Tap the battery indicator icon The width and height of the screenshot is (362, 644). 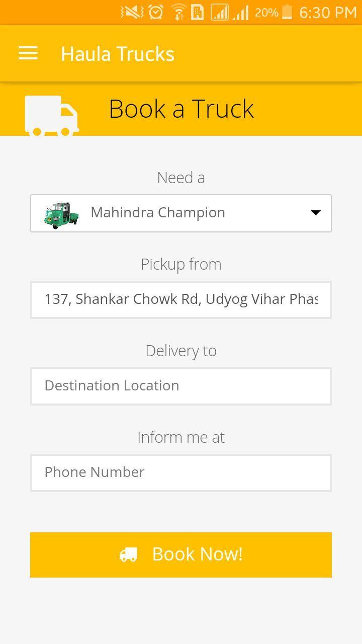[x=287, y=12]
